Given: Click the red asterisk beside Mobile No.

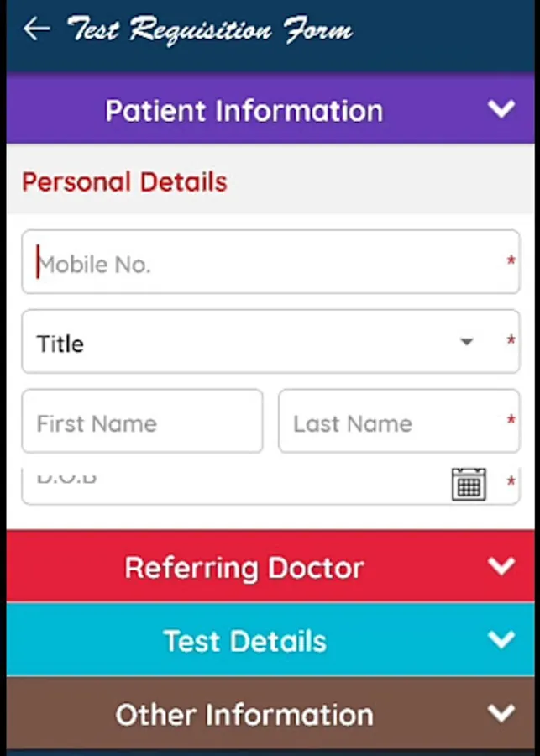Looking at the screenshot, I should (x=511, y=263).
